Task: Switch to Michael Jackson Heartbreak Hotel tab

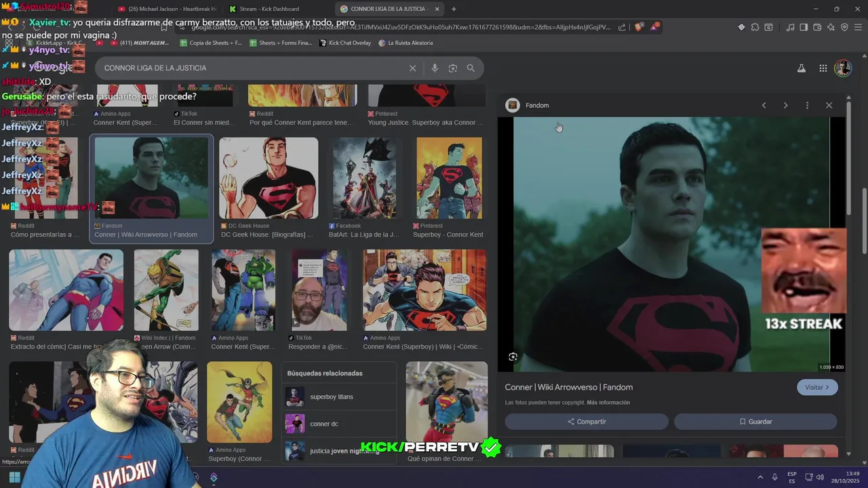Action: click(167, 9)
